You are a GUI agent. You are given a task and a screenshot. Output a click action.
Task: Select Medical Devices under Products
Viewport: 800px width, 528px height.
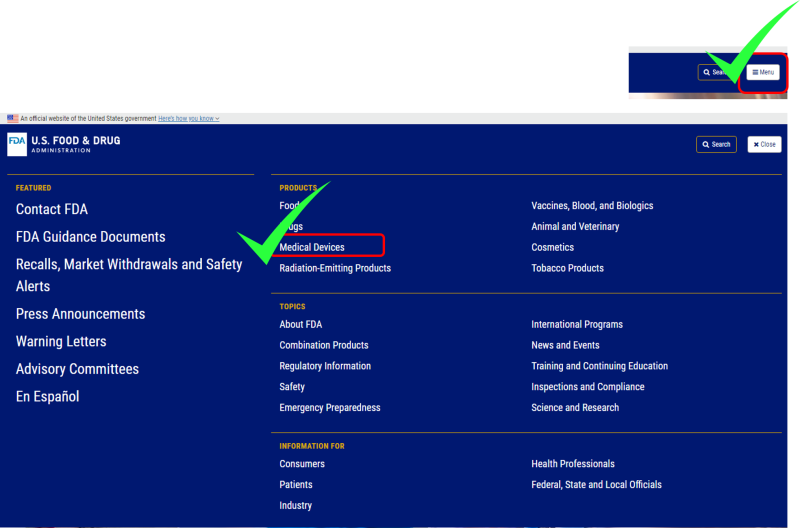[312, 247]
